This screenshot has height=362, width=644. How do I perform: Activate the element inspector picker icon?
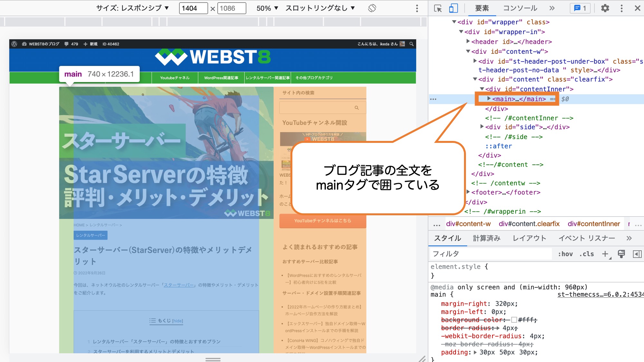point(438,8)
